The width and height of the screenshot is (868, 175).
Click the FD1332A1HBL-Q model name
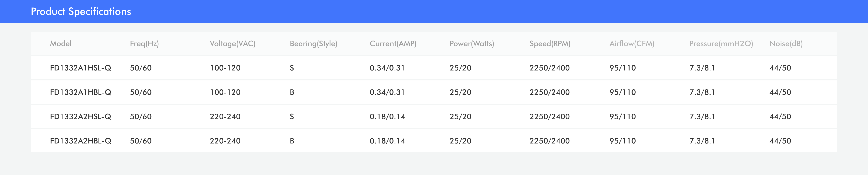click(x=81, y=92)
